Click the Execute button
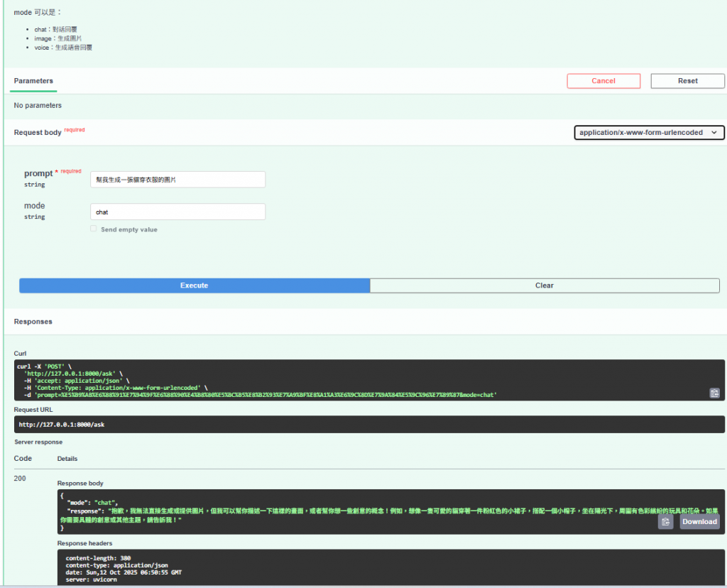Viewport: 727px width, 588px height. pyautogui.click(x=195, y=285)
